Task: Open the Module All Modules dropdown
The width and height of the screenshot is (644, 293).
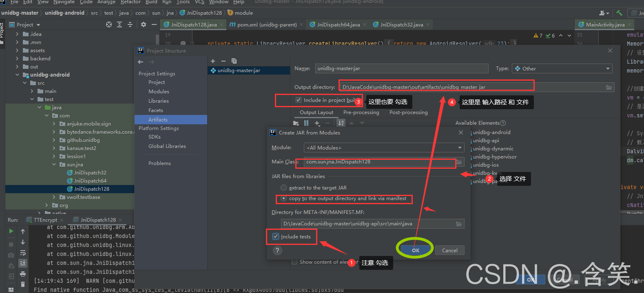Action: click(x=384, y=148)
